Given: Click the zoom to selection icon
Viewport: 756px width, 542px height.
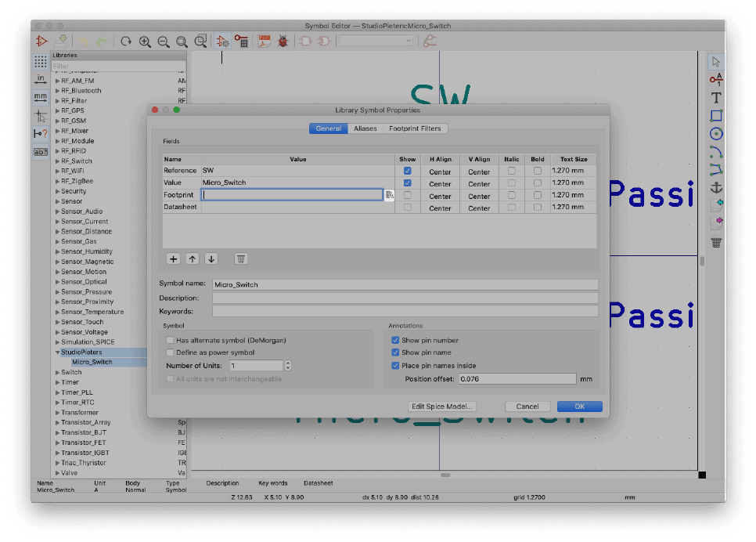Looking at the screenshot, I should [x=200, y=42].
